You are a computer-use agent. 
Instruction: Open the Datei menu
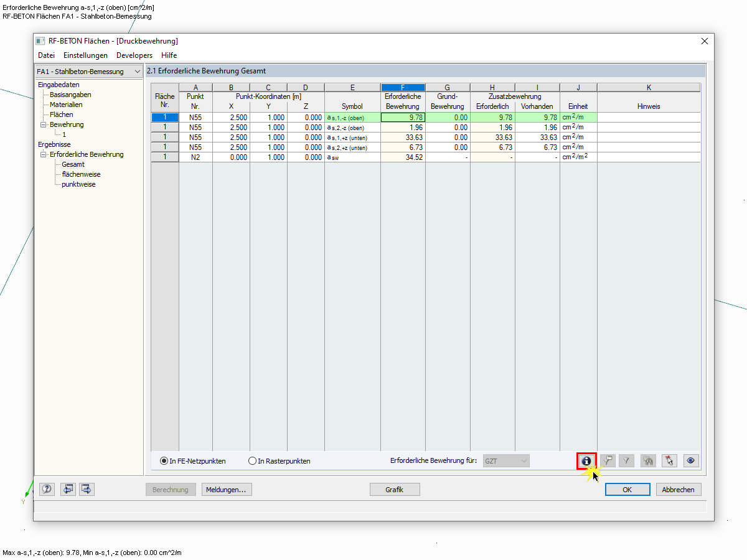(46, 55)
